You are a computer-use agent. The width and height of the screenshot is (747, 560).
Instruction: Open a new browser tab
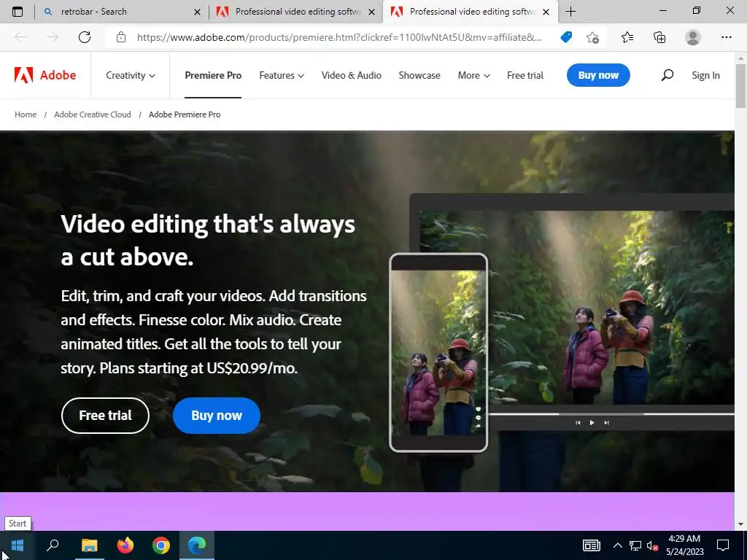click(x=570, y=12)
